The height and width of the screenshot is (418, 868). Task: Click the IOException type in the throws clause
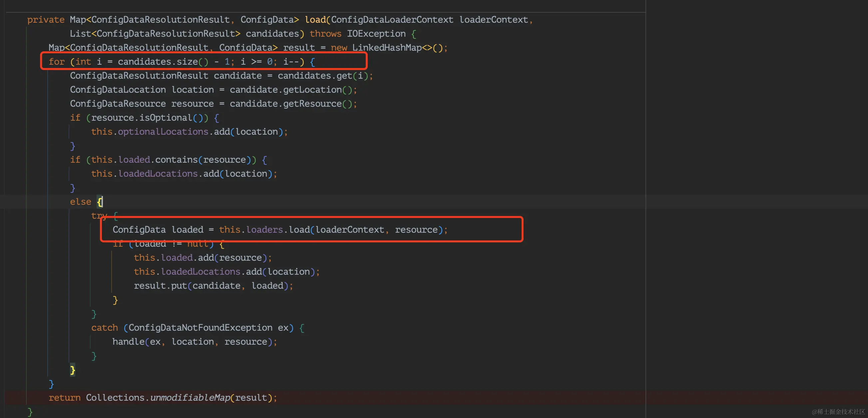click(376, 34)
